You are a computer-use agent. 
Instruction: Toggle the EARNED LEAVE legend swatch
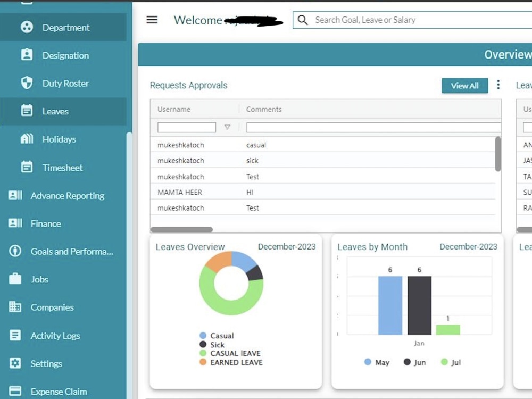click(203, 362)
